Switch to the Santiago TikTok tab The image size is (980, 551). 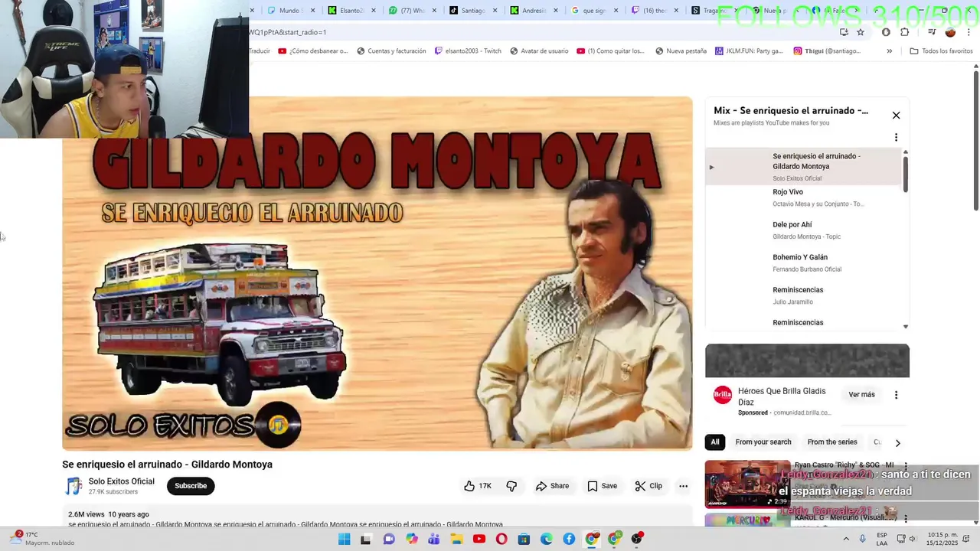pos(473,11)
